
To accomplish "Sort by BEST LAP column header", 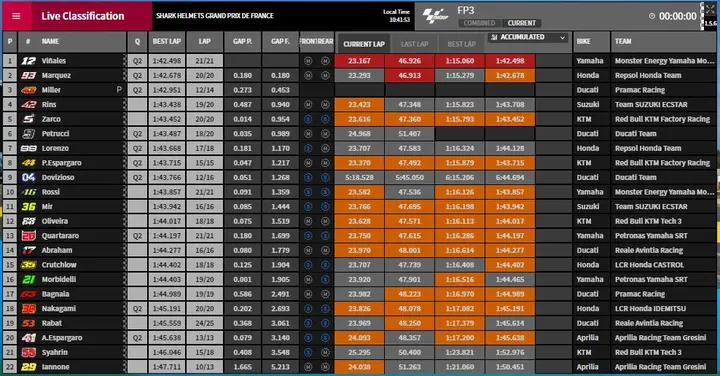I will (x=167, y=41).
